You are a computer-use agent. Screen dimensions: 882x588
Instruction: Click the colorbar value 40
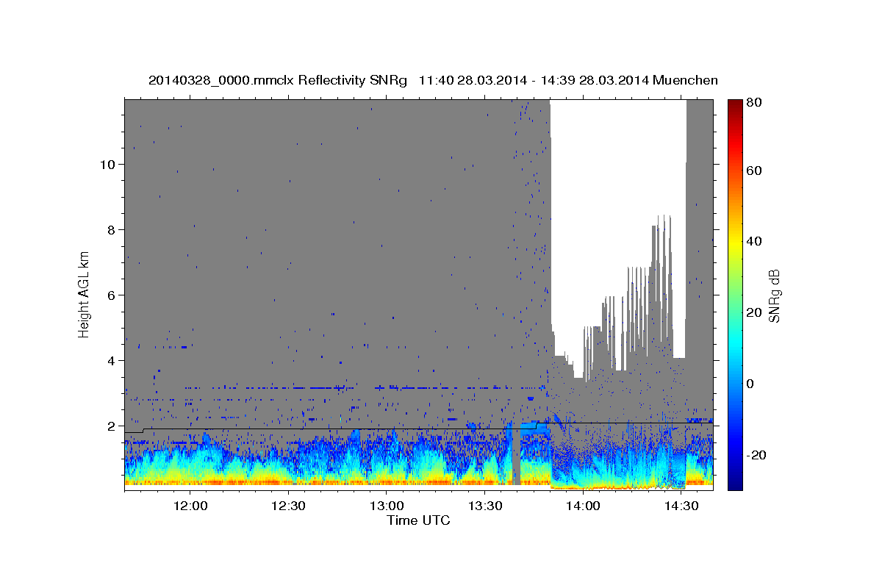tap(756, 242)
